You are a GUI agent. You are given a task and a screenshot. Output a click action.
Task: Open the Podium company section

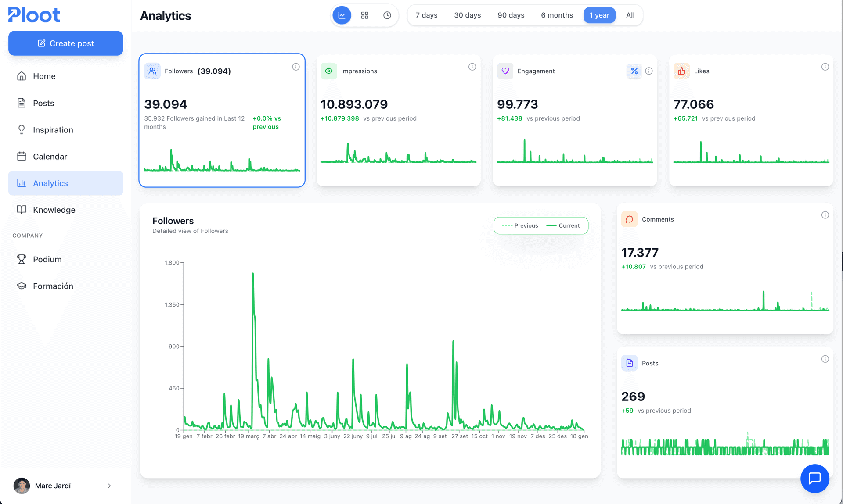point(47,259)
